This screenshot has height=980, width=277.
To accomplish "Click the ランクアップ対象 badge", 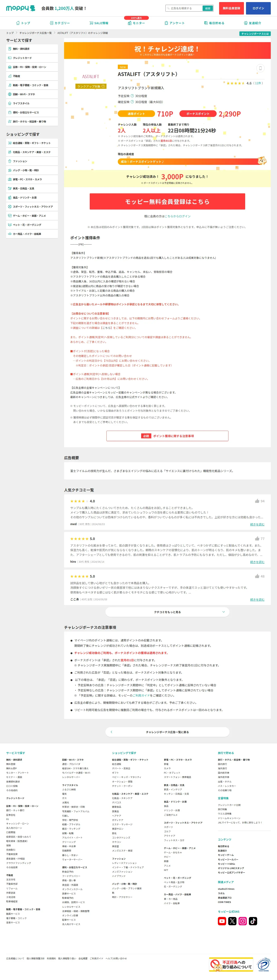I will tap(91, 86).
